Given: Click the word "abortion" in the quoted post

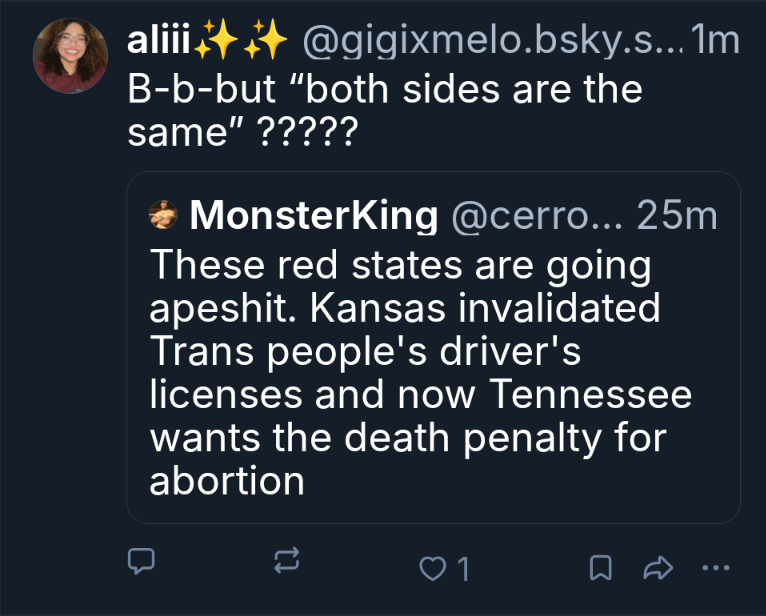Looking at the screenshot, I should 226,481.
